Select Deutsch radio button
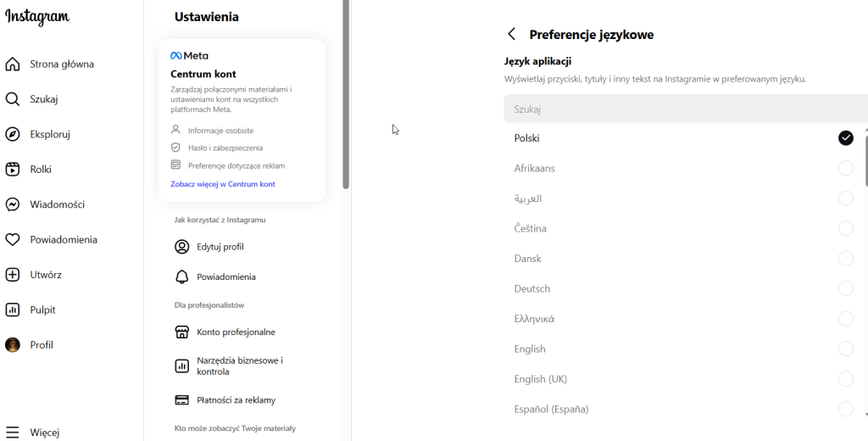Image resolution: width=868 pixels, height=441 pixels. [845, 289]
